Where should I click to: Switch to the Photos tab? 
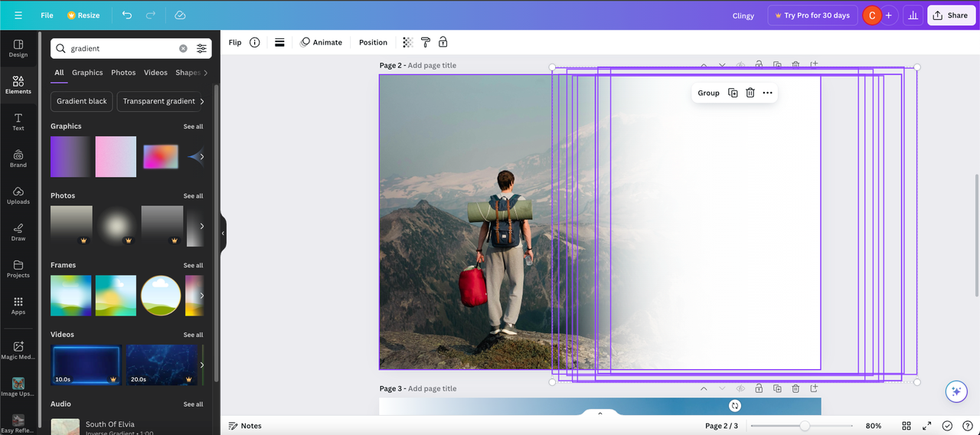[x=123, y=73]
